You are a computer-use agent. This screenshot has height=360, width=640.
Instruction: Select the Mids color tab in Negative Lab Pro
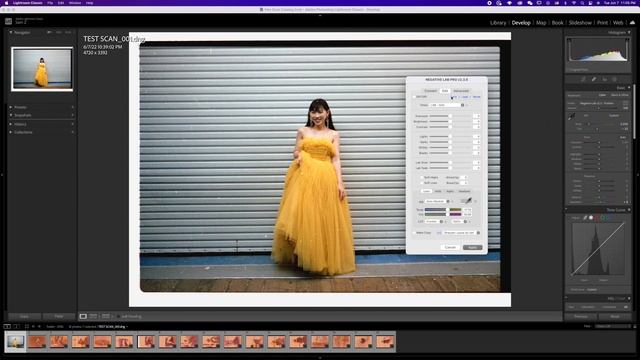click(438, 191)
